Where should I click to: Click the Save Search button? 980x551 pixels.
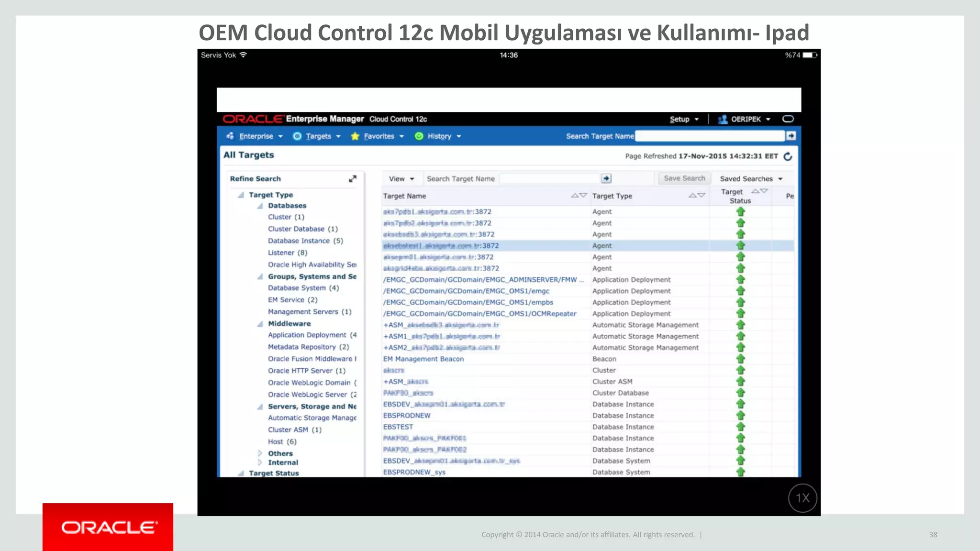click(684, 178)
